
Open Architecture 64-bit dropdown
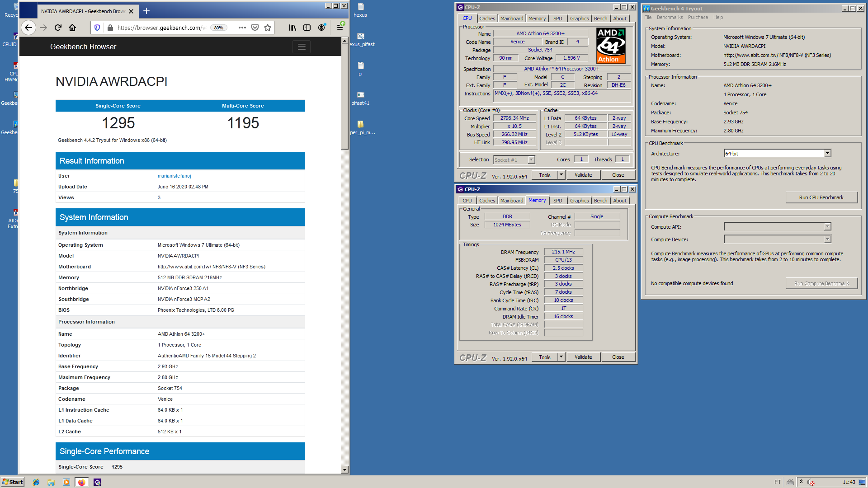pyautogui.click(x=827, y=154)
